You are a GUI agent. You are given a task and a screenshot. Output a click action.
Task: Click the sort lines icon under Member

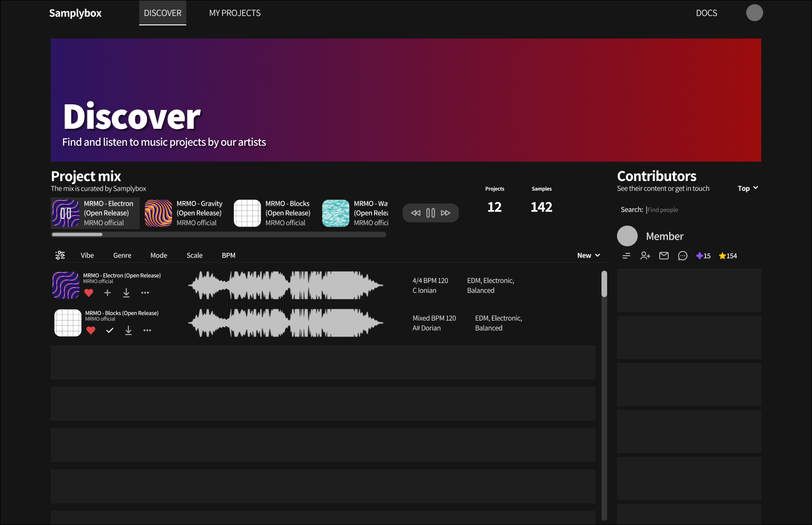pos(626,256)
